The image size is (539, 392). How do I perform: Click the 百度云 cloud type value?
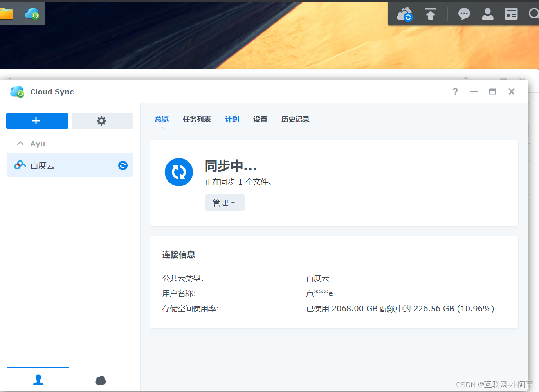tap(317, 278)
